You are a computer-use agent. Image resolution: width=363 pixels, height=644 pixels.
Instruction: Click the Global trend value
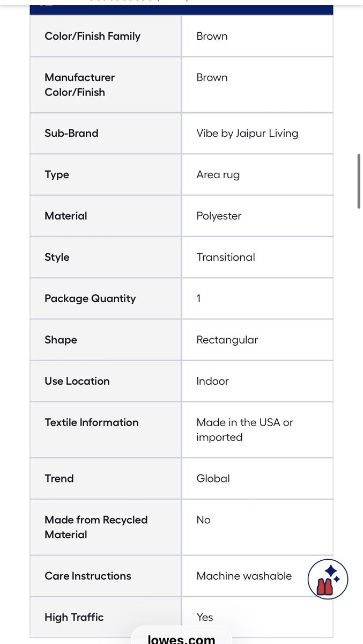213,478
